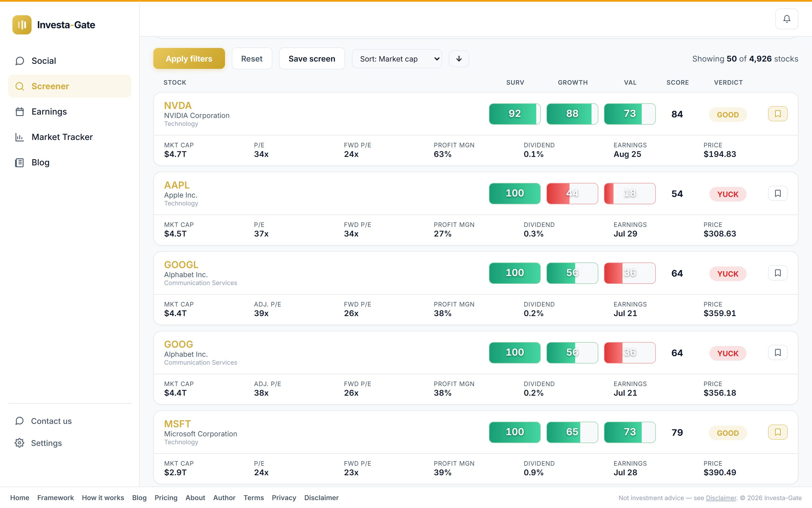Click About in the footer
This screenshot has height=508, width=812.
(x=195, y=498)
